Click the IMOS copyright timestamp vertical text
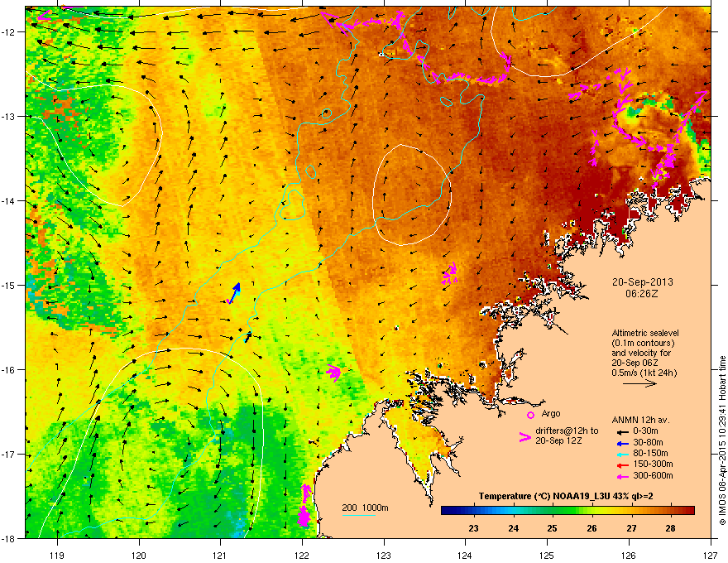The height and width of the screenshot is (563, 728). (x=722, y=440)
